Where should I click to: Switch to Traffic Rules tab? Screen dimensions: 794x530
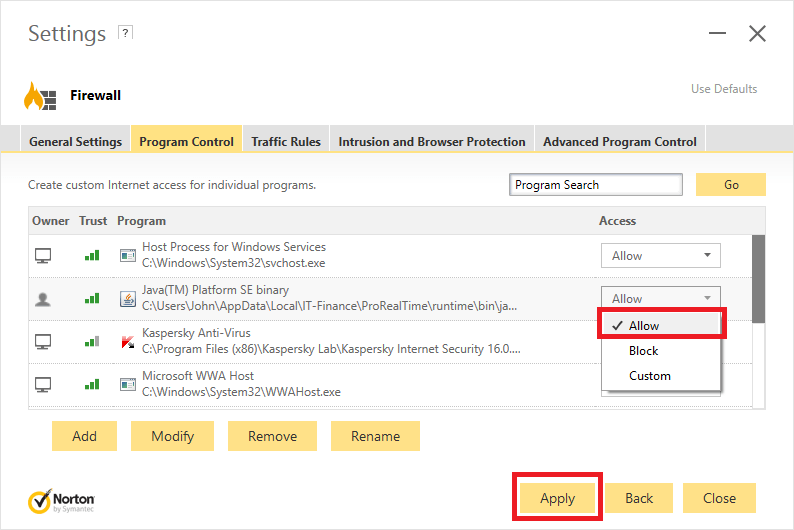286,141
